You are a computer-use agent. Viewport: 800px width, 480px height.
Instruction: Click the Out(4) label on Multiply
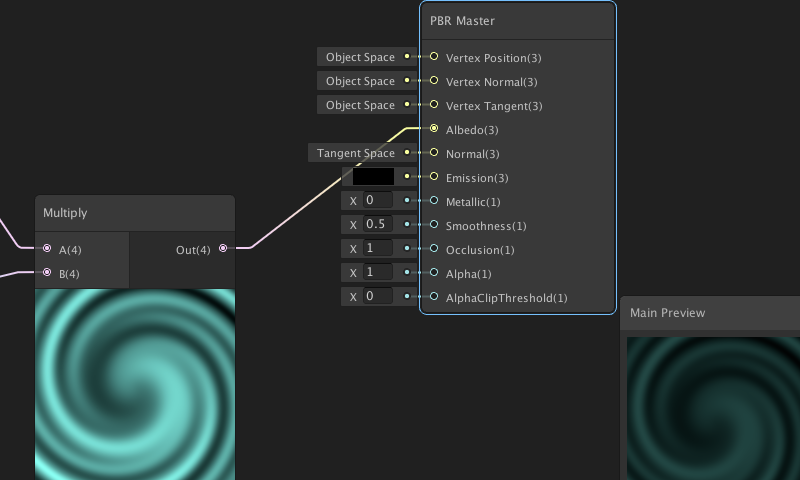click(193, 250)
